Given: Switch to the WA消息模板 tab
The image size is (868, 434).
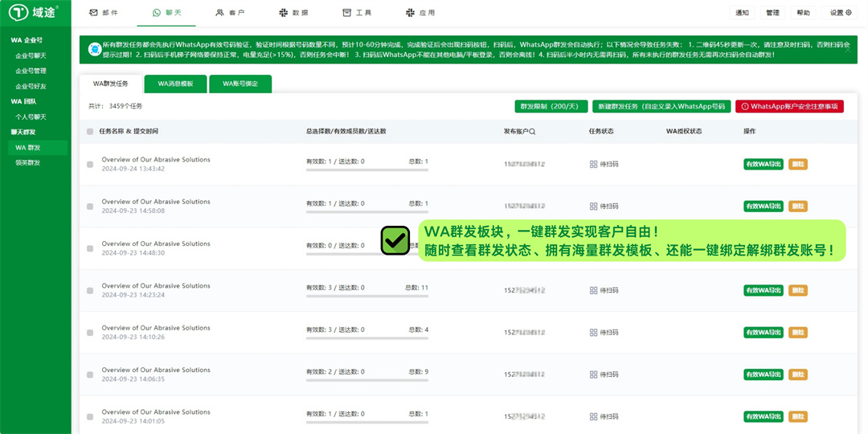Looking at the screenshot, I should pos(175,84).
